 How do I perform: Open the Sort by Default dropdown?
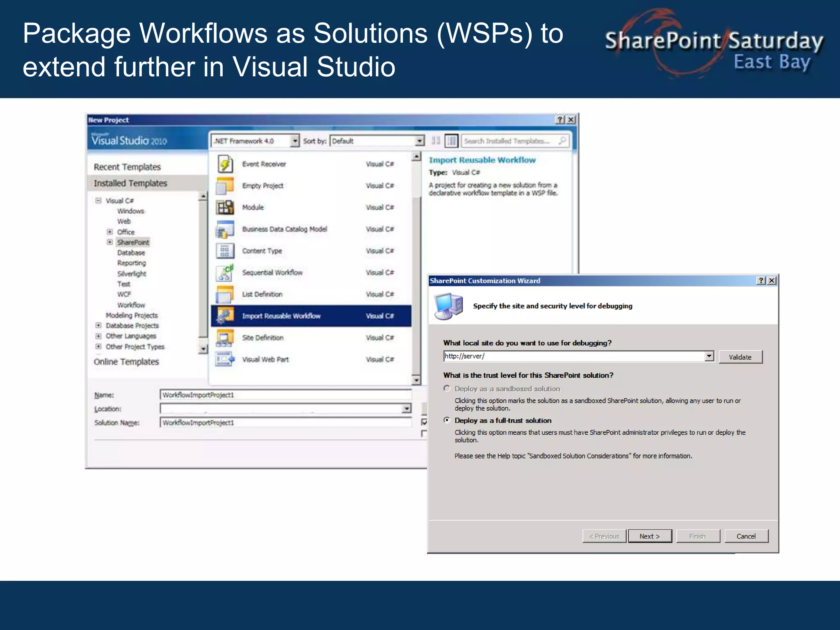pos(419,141)
